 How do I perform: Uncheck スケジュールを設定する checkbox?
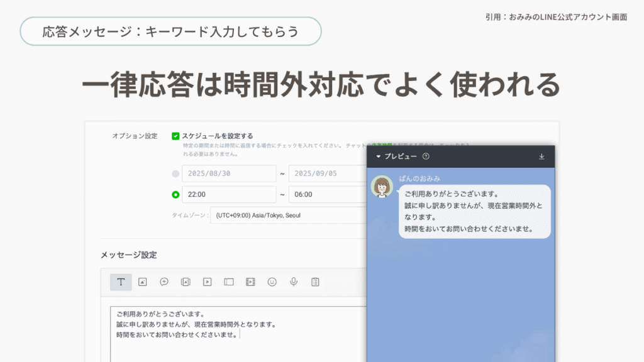tap(175, 136)
